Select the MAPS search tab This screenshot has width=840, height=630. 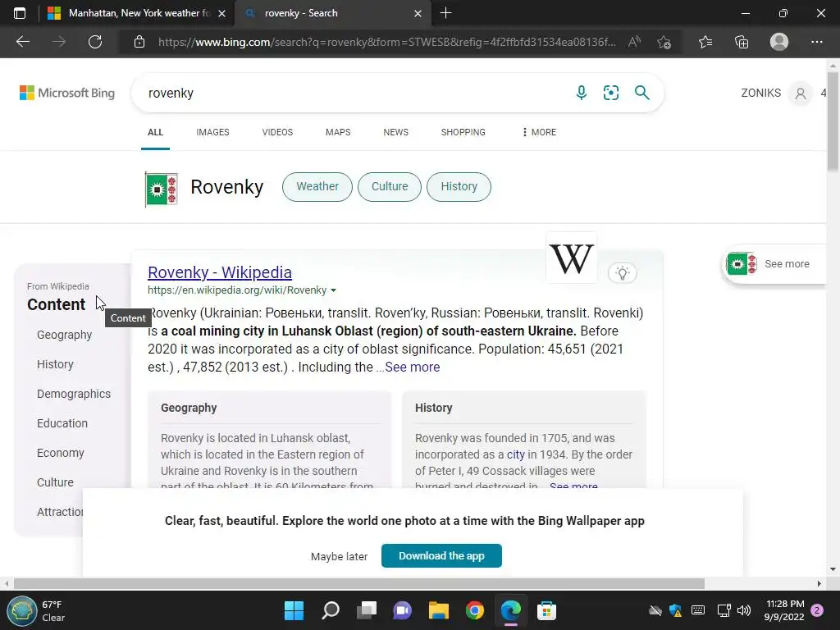(x=338, y=132)
